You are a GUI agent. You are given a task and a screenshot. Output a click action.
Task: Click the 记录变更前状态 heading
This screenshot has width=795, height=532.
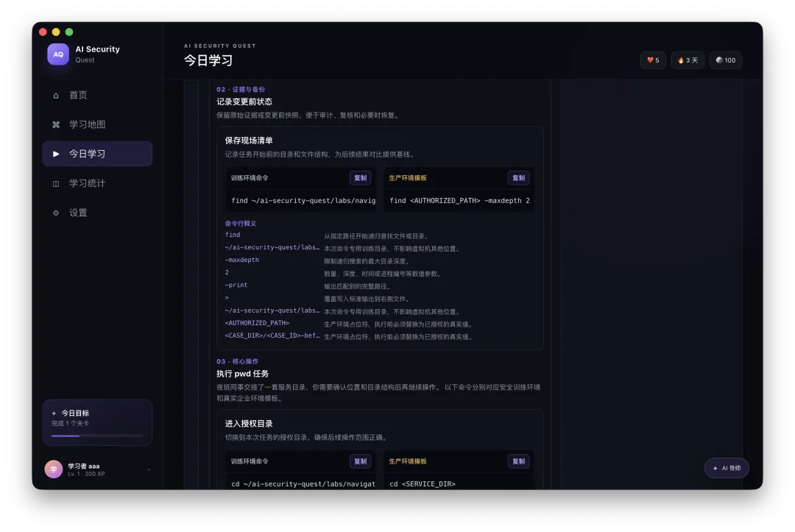(244, 102)
